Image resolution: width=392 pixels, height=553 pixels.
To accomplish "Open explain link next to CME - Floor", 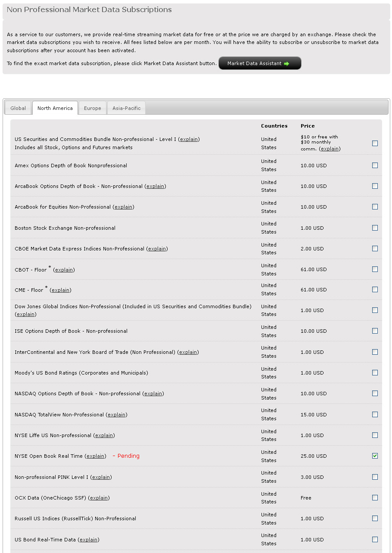I will [60, 290].
